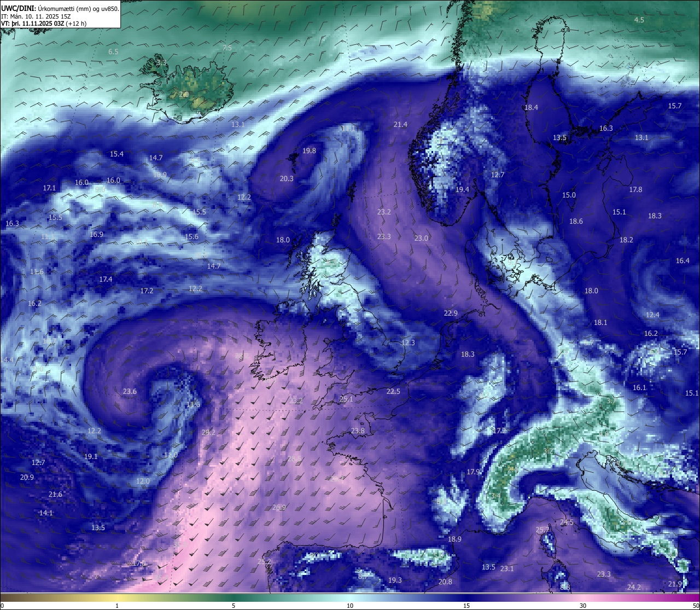Click the legend tick label 30
The height and width of the screenshot is (610, 700).
tap(583, 606)
